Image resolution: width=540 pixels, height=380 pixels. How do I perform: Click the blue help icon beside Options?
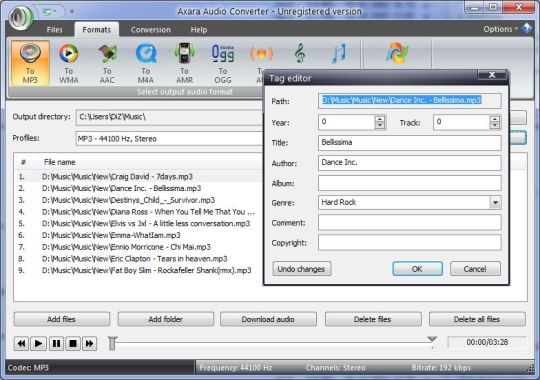(x=527, y=29)
